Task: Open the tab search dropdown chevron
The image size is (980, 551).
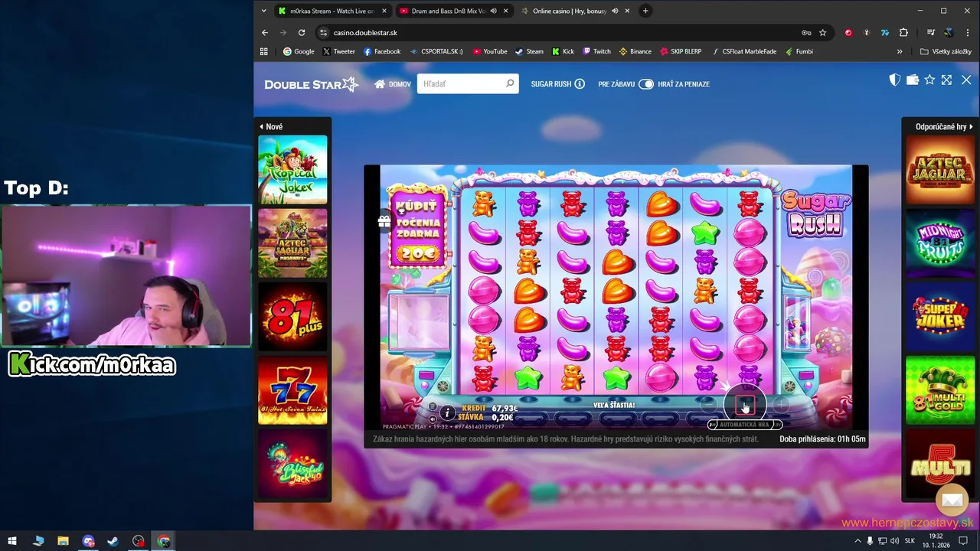Action: 264,11
